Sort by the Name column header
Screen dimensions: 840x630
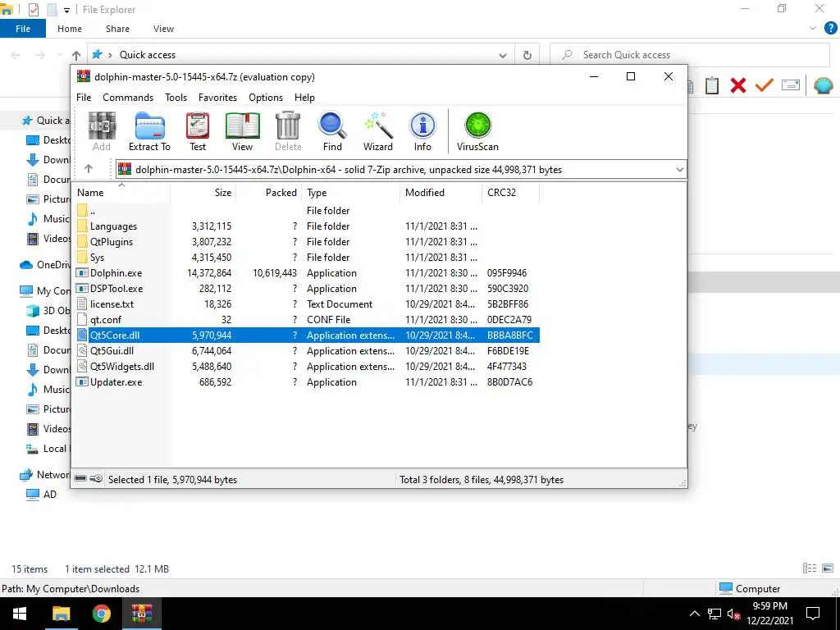click(121, 192)
